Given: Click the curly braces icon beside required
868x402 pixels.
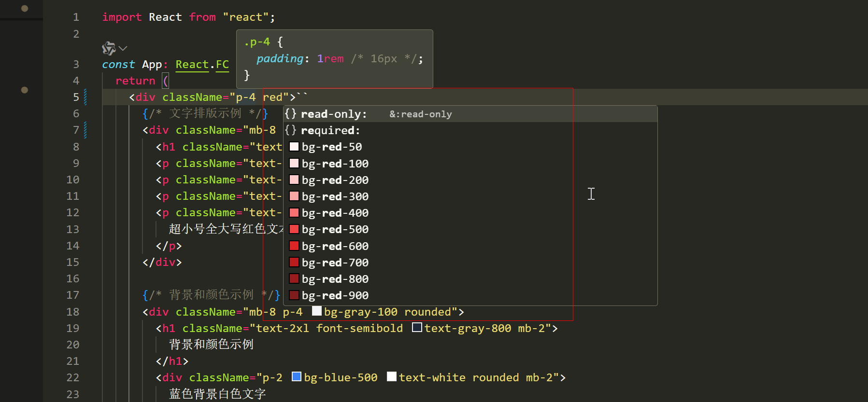Looking at the screenshot, I should tap(290, 130).
